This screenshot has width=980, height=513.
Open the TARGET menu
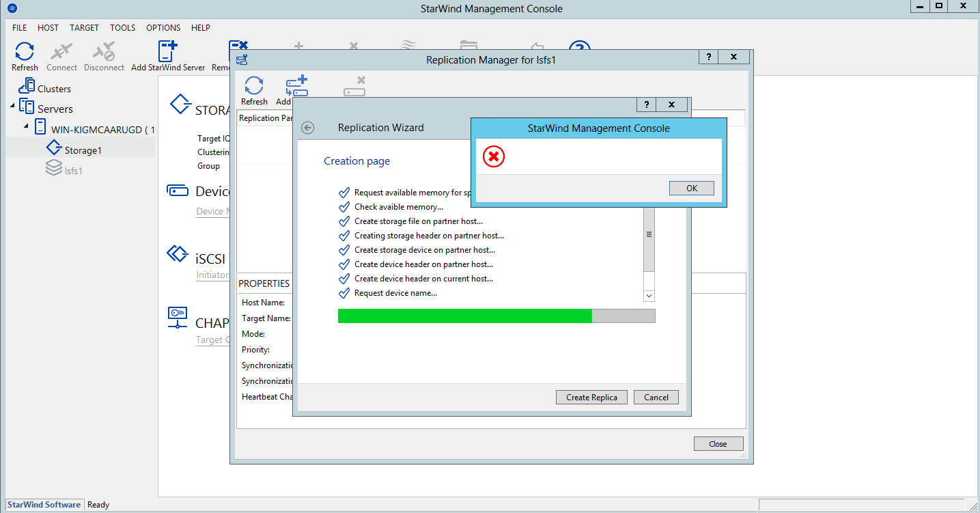click(x=84, y=28)
